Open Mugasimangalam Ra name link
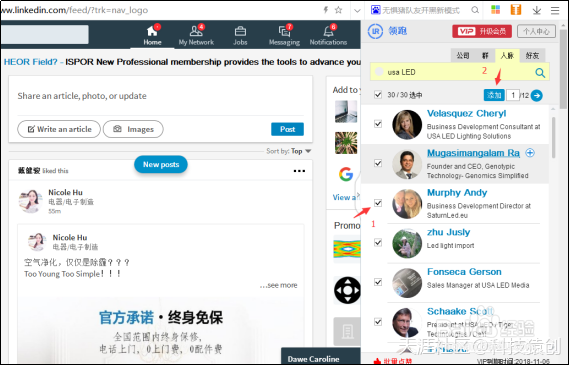This screenshot has width=569, height=366. tap(473, 153)
